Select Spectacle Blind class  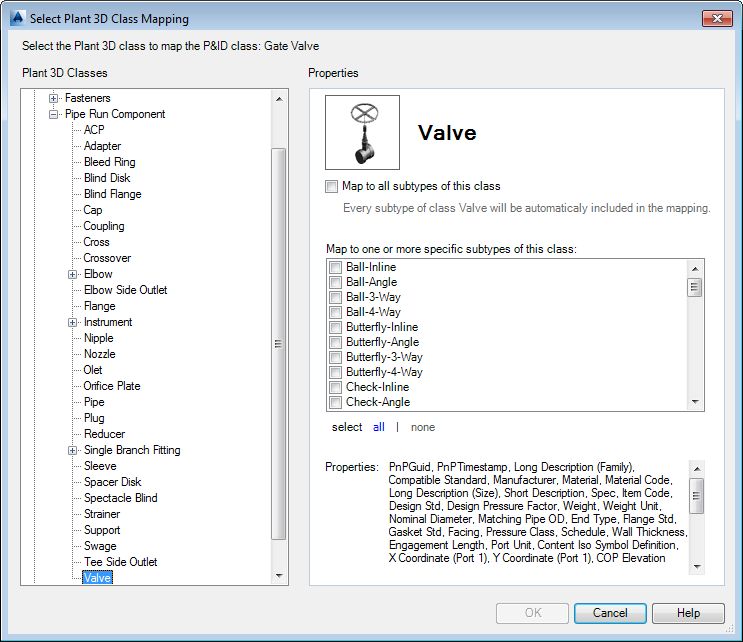(120, 498)
